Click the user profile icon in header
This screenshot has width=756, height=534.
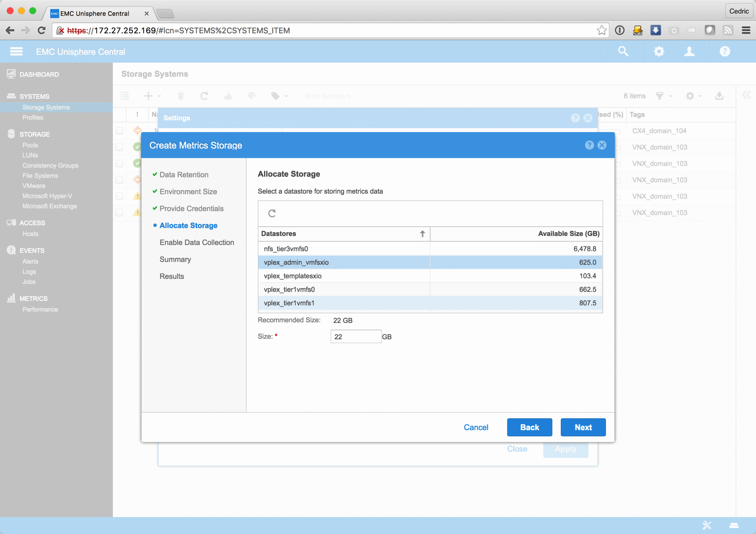click(689, 51)
